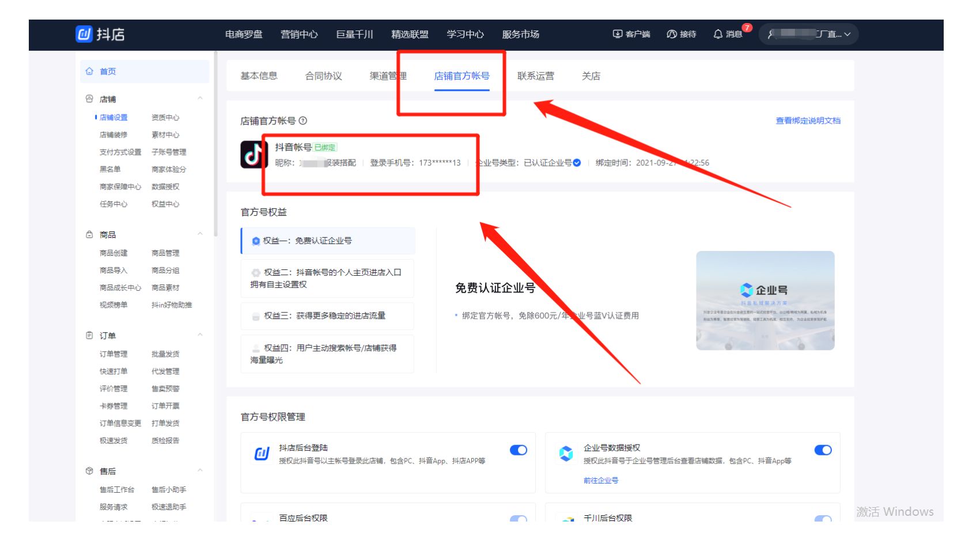Screen dimensions: 980x544
Task: Open the 渠道管理 tab
Action: click(388, 76)
